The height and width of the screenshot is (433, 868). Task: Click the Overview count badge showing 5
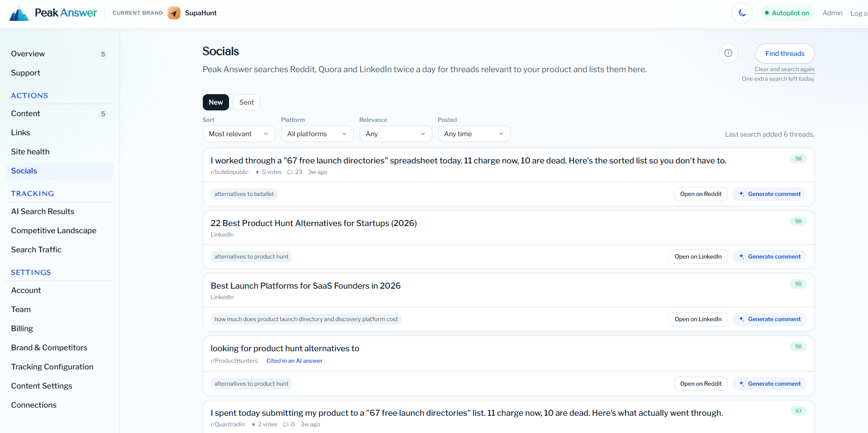click(x=103, y=54)
